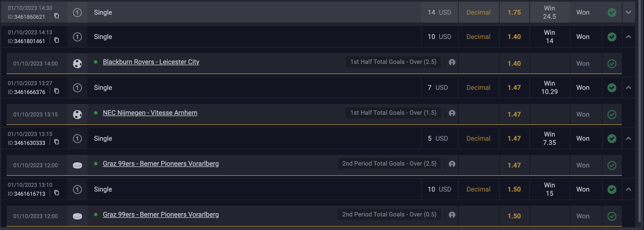Click the vertical scrollbar on the right
Viewport: 644px width, 230px height.
pos(639,111)
